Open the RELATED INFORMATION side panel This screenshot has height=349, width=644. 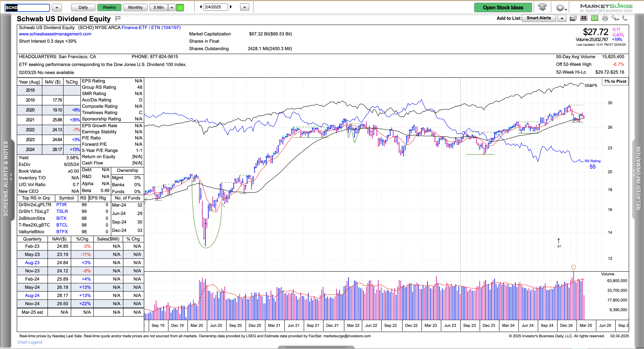pyautogui.click(x=638, y=178)
